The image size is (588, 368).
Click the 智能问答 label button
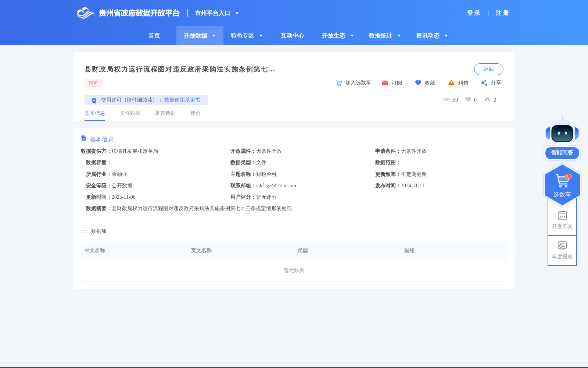(x=562, y=153)
